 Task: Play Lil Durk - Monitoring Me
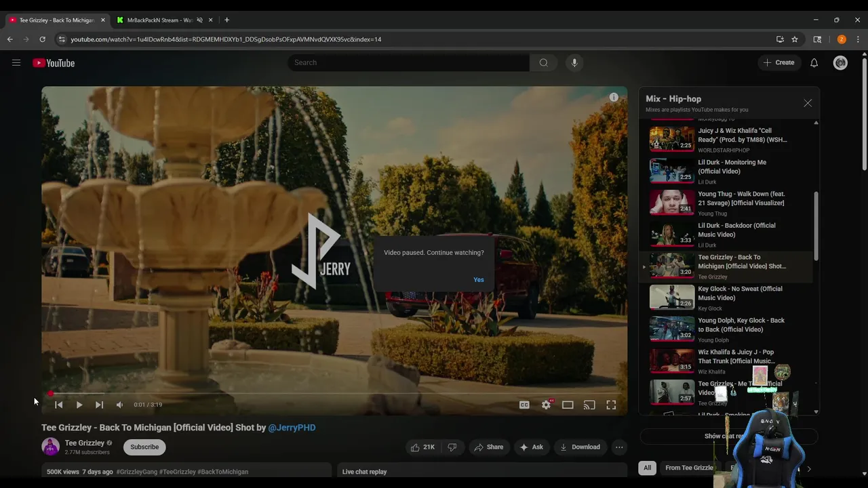point(726,171)
